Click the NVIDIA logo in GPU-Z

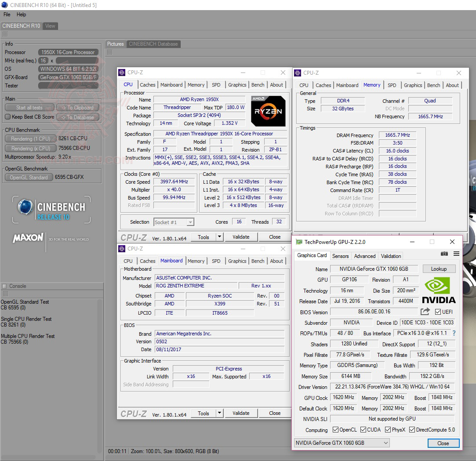point(439,290)
